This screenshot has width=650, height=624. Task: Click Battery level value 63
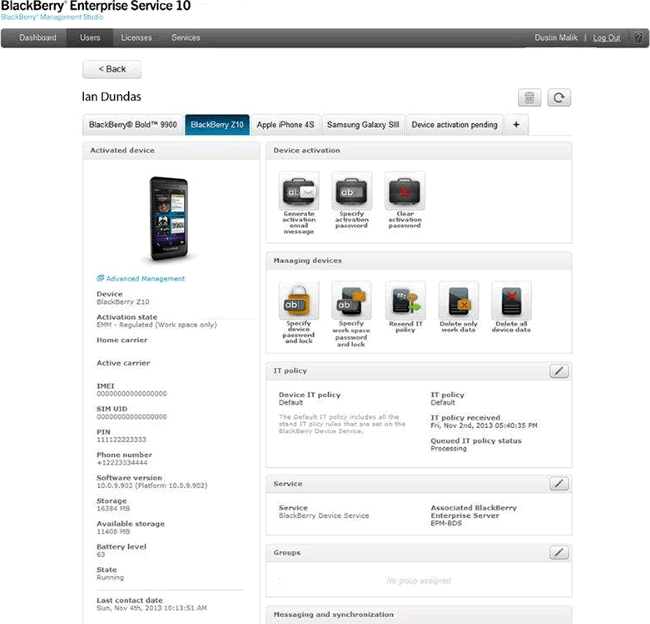pos(101,554)
